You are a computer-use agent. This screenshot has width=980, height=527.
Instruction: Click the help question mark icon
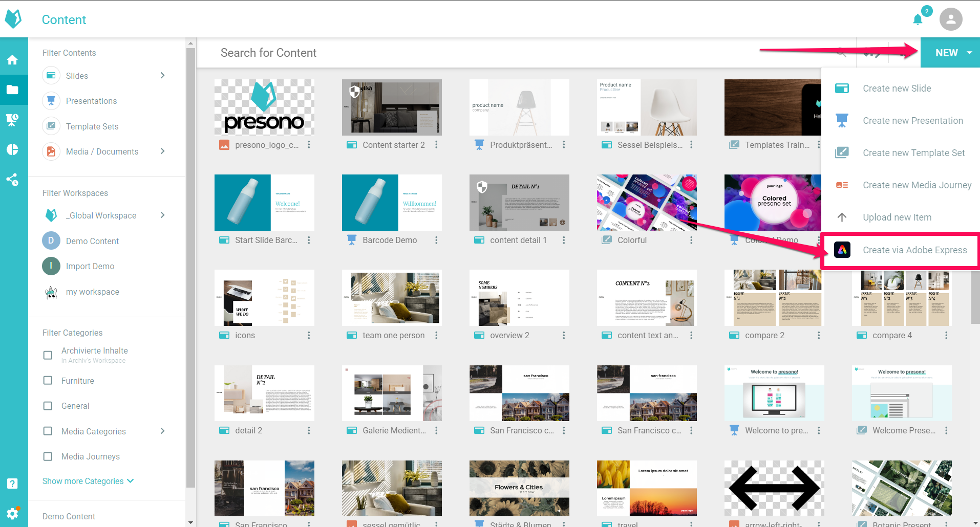point(13,484)
